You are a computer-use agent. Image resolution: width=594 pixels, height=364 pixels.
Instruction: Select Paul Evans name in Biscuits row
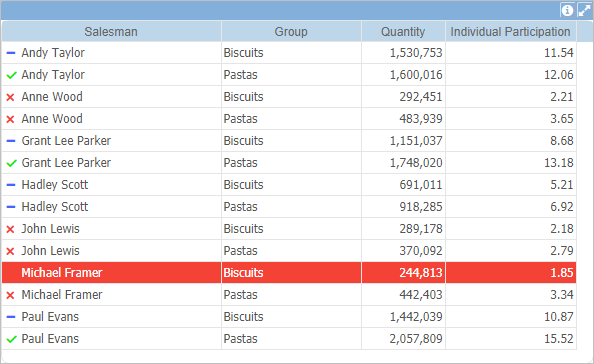[50, 316]
